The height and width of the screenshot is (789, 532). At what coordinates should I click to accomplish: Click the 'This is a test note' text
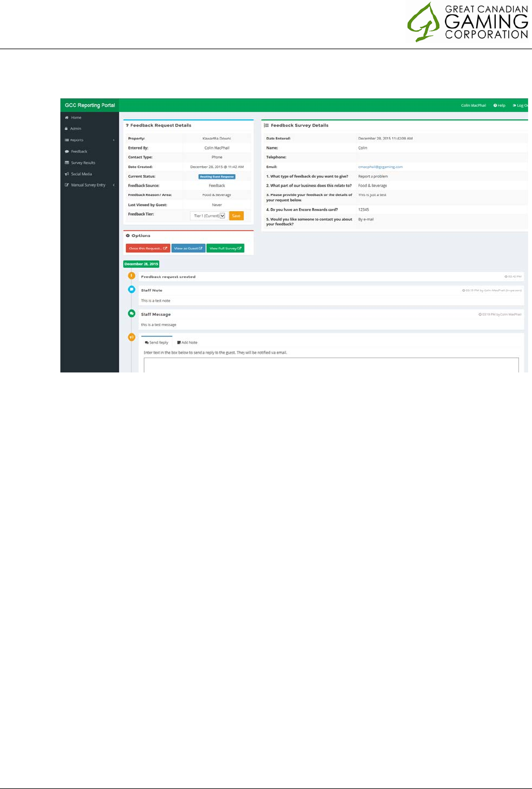point(155,301)
